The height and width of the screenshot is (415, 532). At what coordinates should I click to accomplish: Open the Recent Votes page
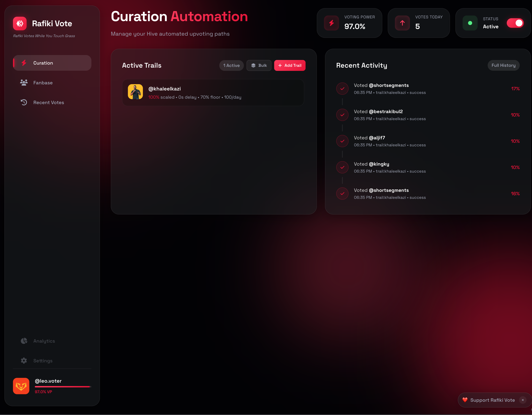click(x=48, y=102)
